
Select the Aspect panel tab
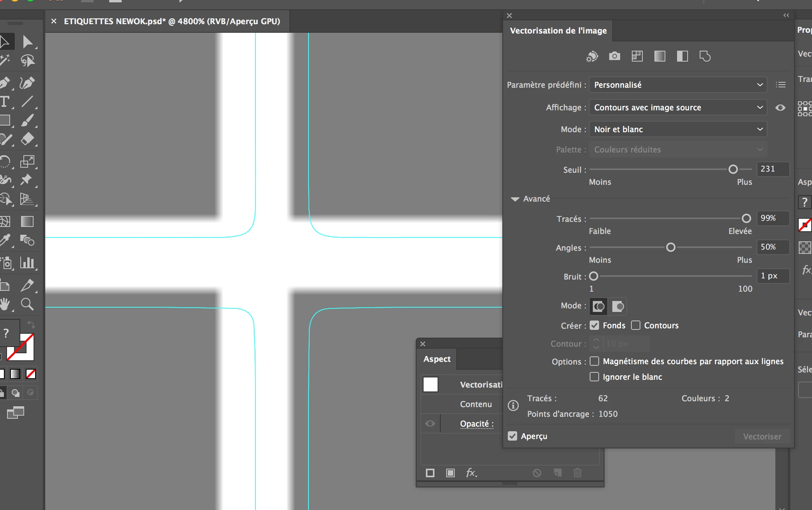[437, 359]
